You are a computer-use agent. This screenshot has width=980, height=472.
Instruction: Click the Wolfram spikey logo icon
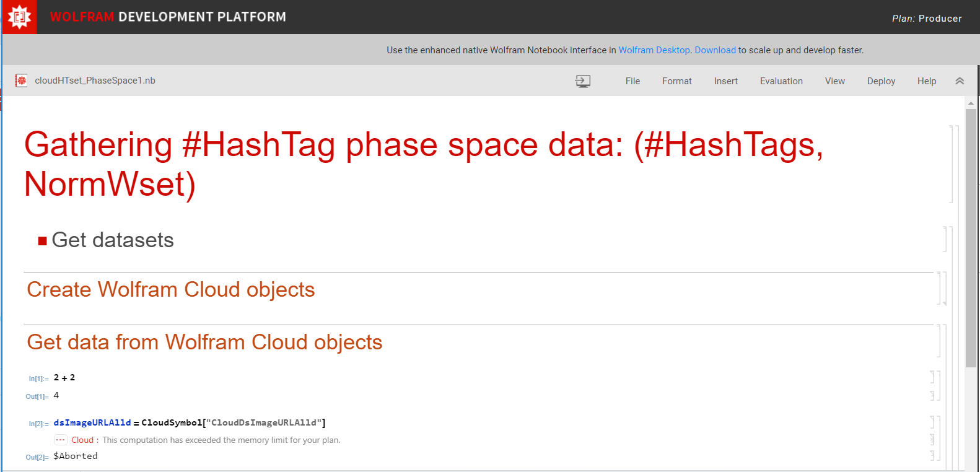click(x=19, y=17)
